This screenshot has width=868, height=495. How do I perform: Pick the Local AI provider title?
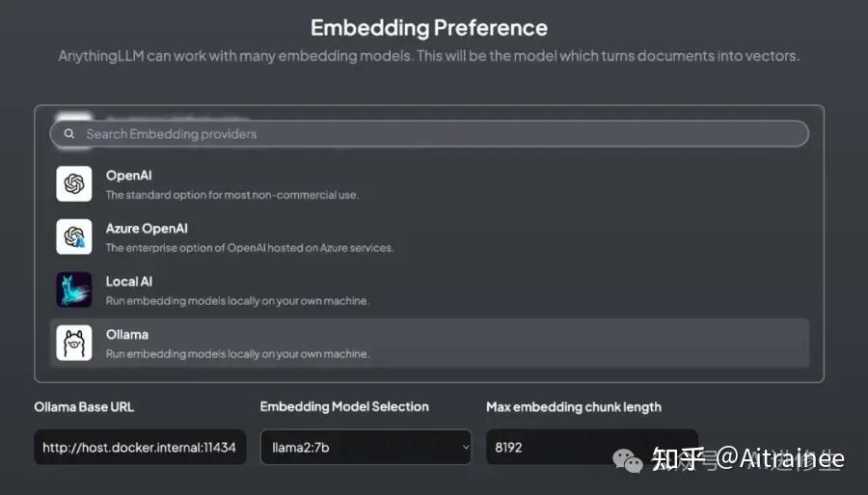(x=129, y=282)
